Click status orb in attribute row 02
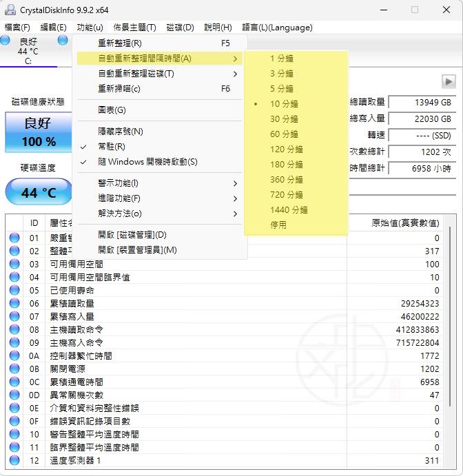 pyautogui.click(x=14, y=251)
